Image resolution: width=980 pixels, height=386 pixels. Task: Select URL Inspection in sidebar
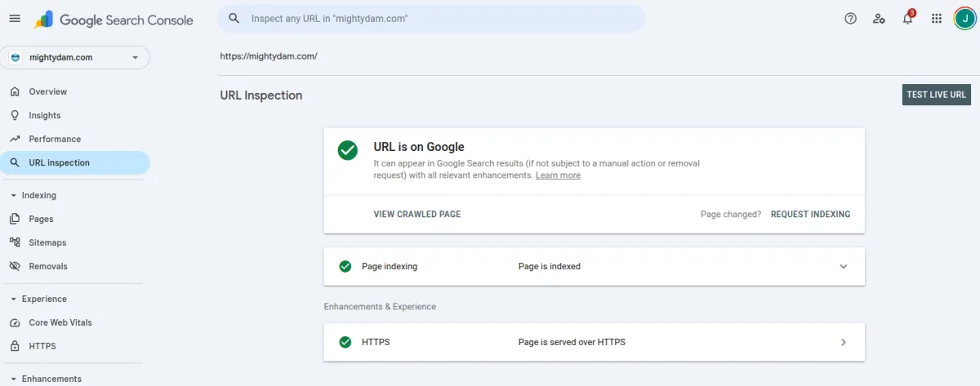(75, 162)
